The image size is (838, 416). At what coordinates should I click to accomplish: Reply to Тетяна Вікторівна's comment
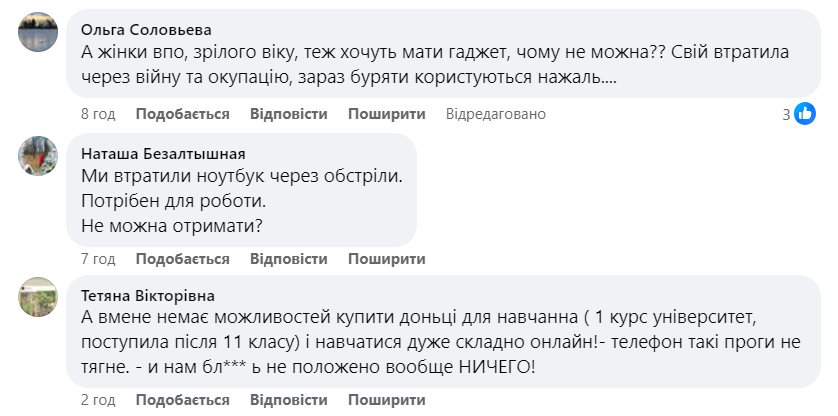click(x=288, y=400)
